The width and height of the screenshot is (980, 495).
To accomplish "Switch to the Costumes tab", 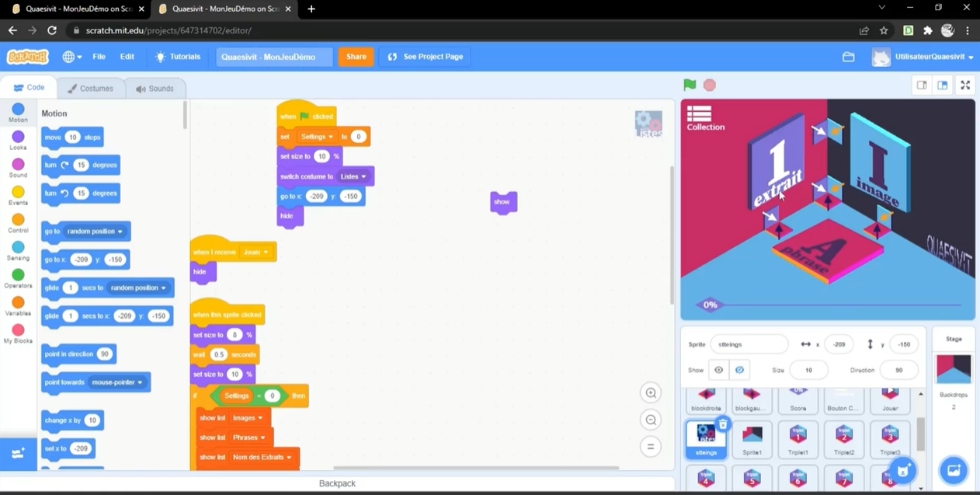I will coord(90,89).
